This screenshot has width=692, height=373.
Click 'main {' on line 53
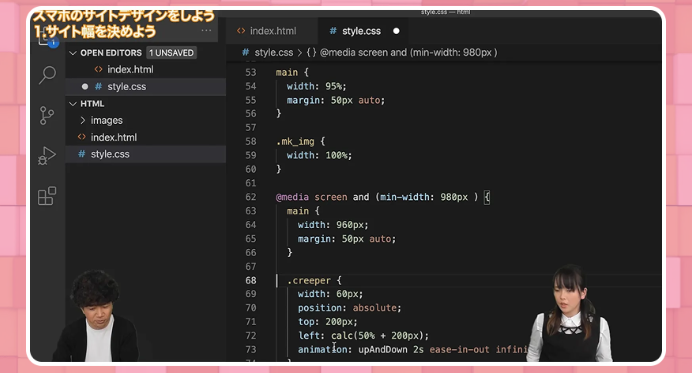[292, 72]
